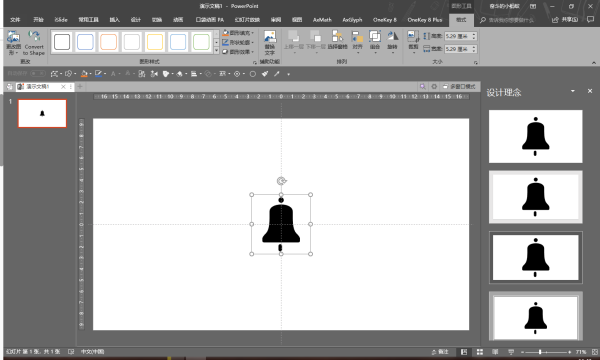Screen dimensions: 600x360
Task: Select slide 1 thumbnail in slide panel
Action: pyautogui.click(x=42, y=113)
